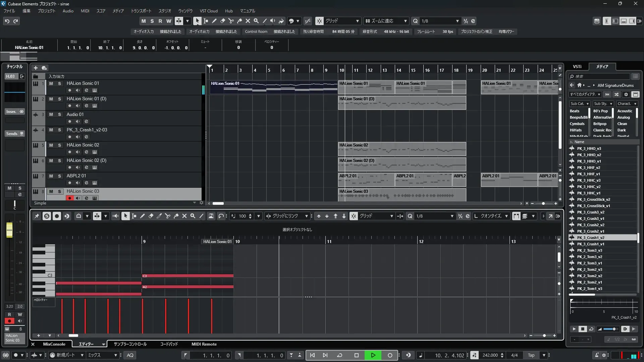
Task: Click the Undo arrow icon
Action: pos(7,21)
